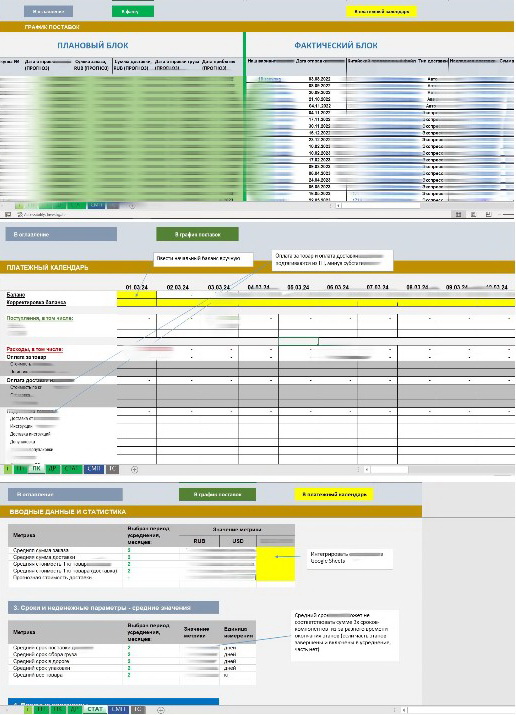Click the Google Sheets comment note in statistics sheet

tap(350, 558)
